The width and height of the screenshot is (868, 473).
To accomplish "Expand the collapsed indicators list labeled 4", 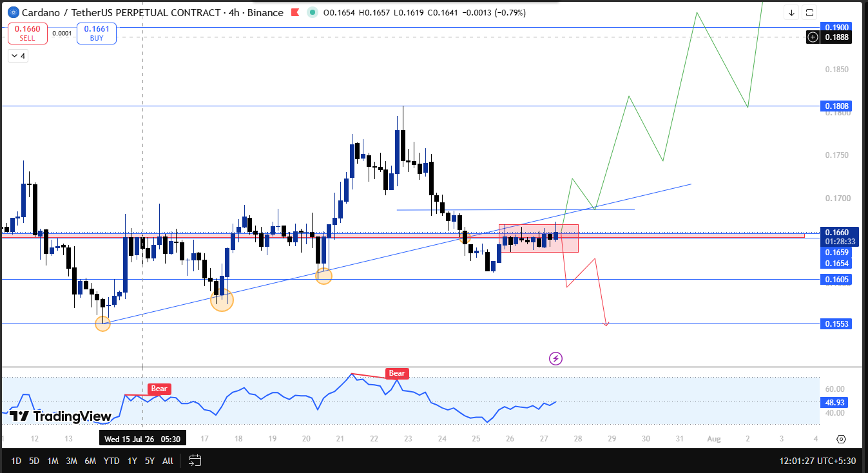I will tap(17, 56).
